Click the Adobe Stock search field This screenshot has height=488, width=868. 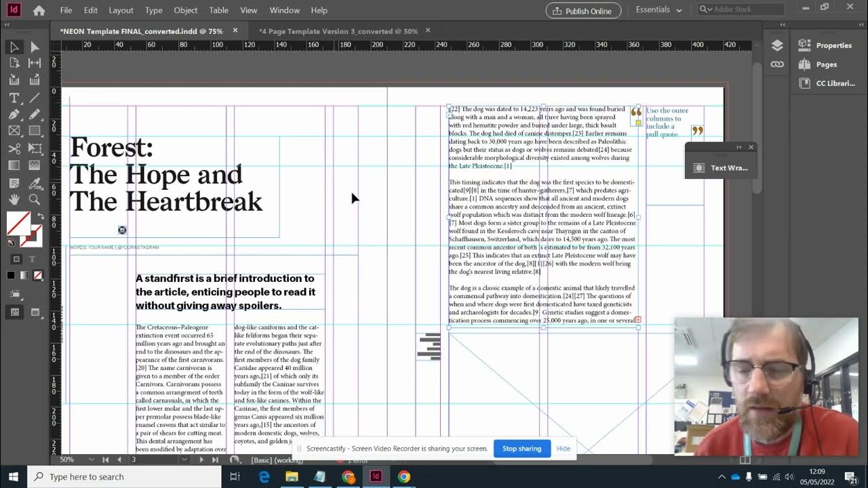[x=741, y=9]
